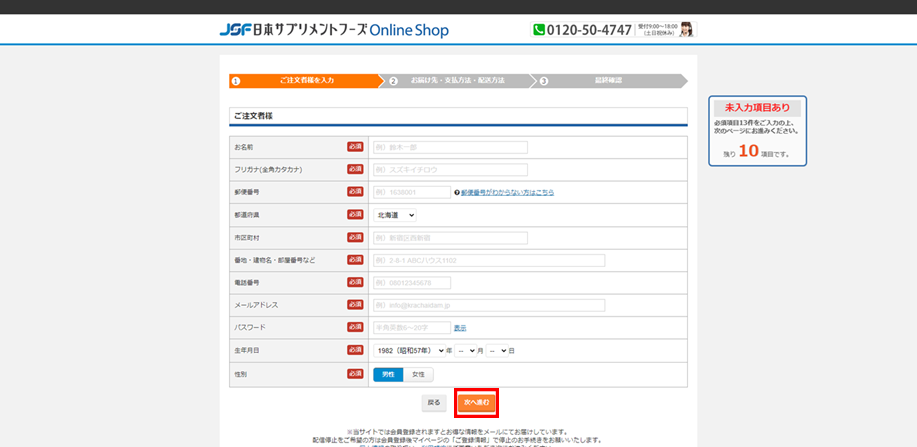
Task: Open the 都道府県 dropdown showing 北海道
Action: coord(395,215)
